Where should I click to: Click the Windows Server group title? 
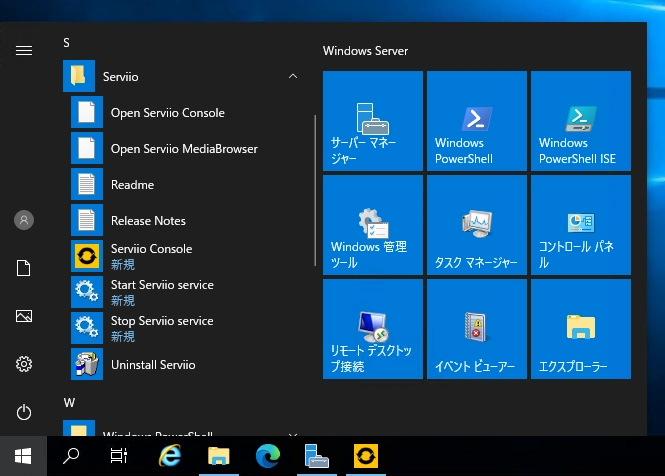coord(365,51)
